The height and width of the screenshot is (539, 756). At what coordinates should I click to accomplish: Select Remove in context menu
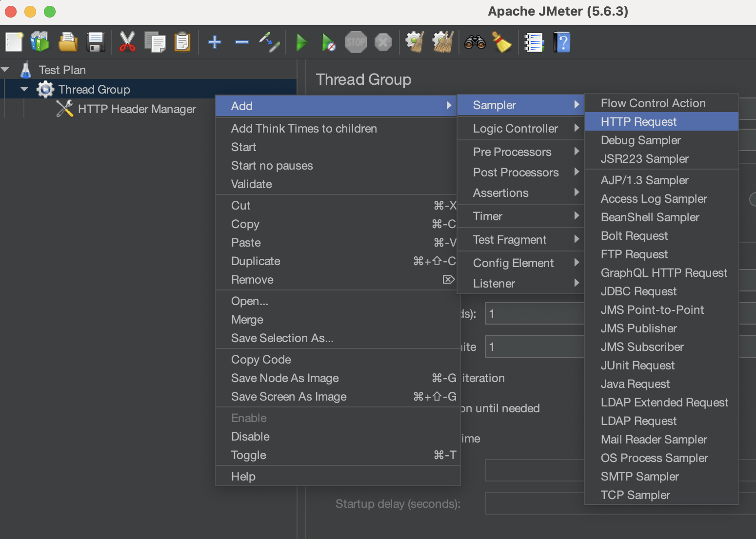tap(338, 279)
